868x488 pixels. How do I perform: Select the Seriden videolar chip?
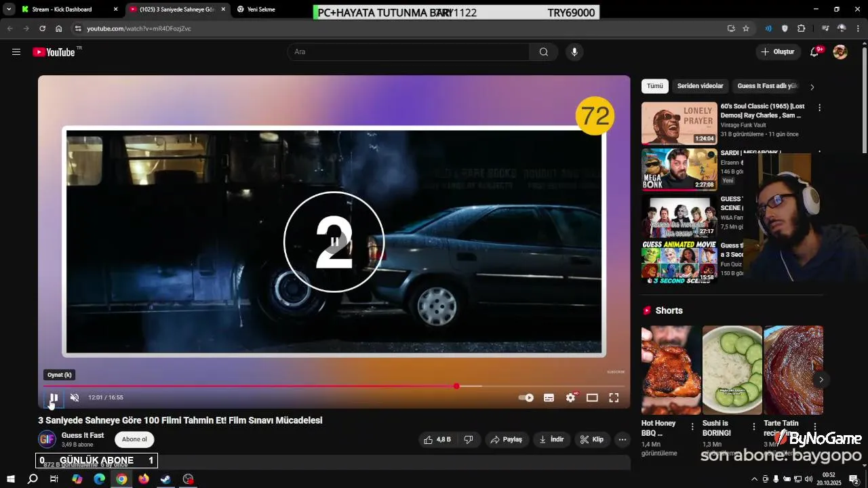700,86
